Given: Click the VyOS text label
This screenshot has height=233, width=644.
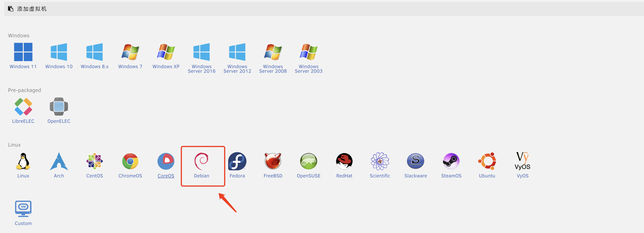Looking at the screenshot, I should click(x=522, y=176).
